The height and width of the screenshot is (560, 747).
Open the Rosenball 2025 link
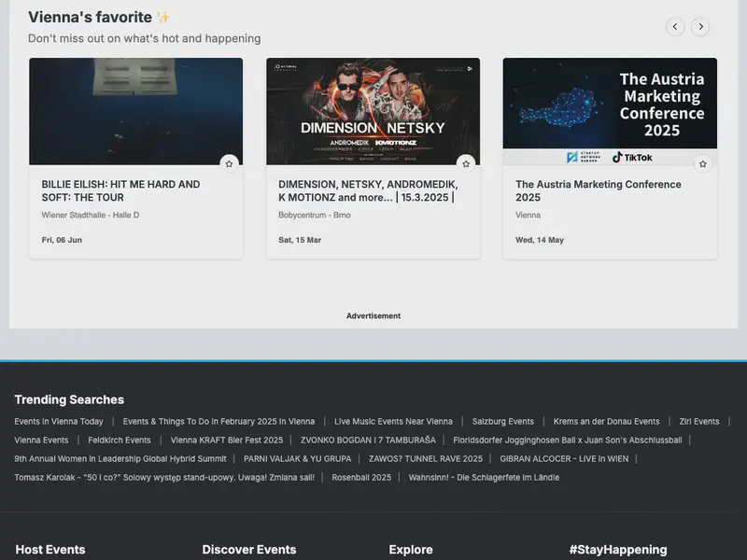361,477
